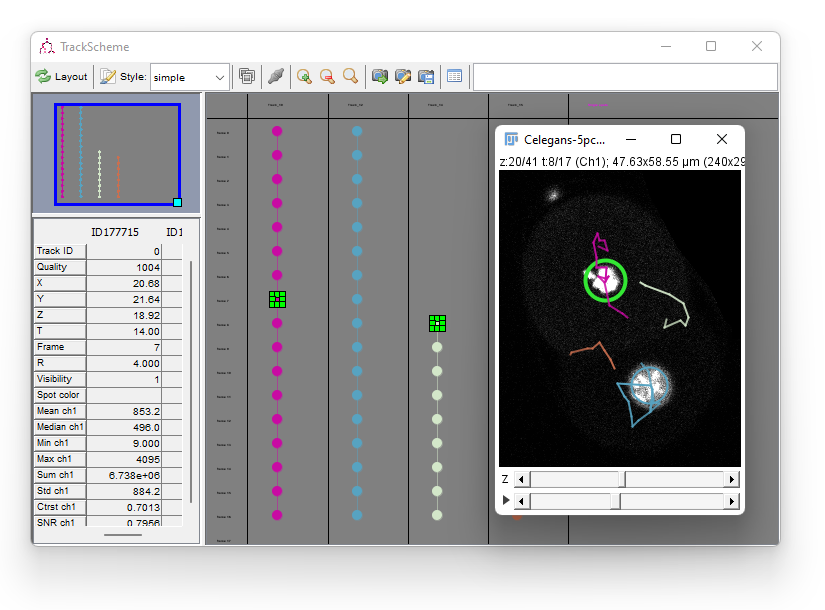Click the X value 20.68
Viewport: 825px width, 610px height.
tap(124, 283)
